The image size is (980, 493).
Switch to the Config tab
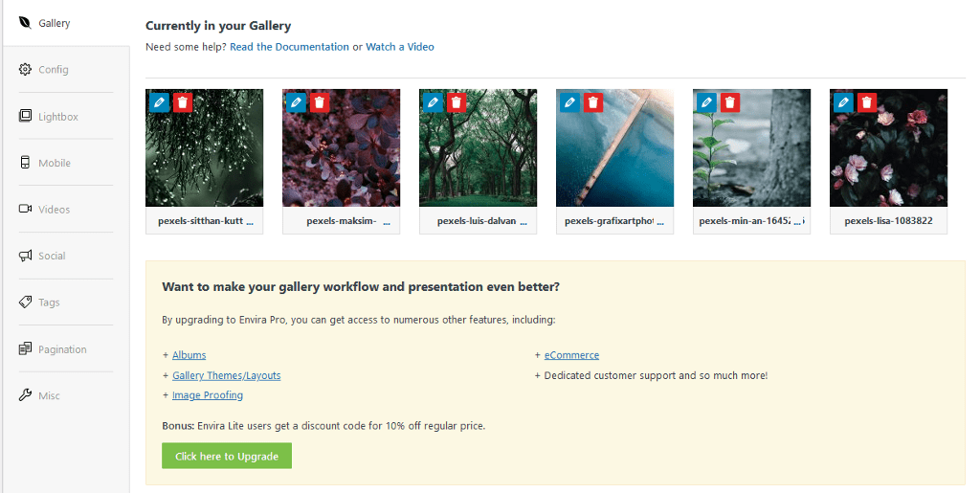[53, 70]
